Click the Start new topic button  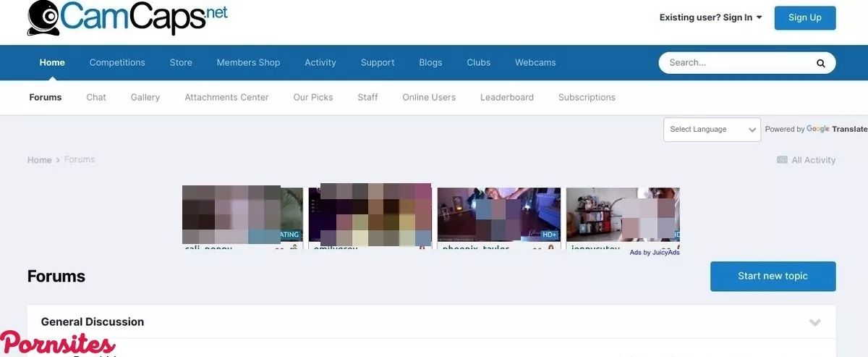(773, 276)
